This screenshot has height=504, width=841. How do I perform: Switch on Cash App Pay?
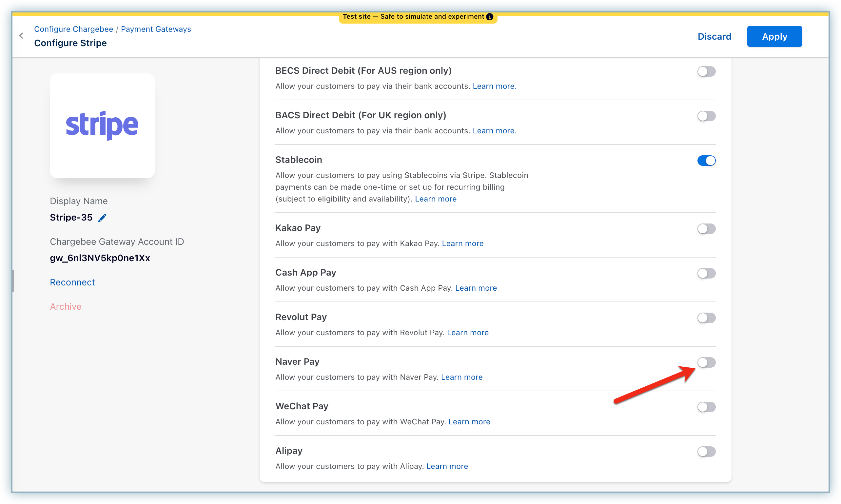click(706, 273)
